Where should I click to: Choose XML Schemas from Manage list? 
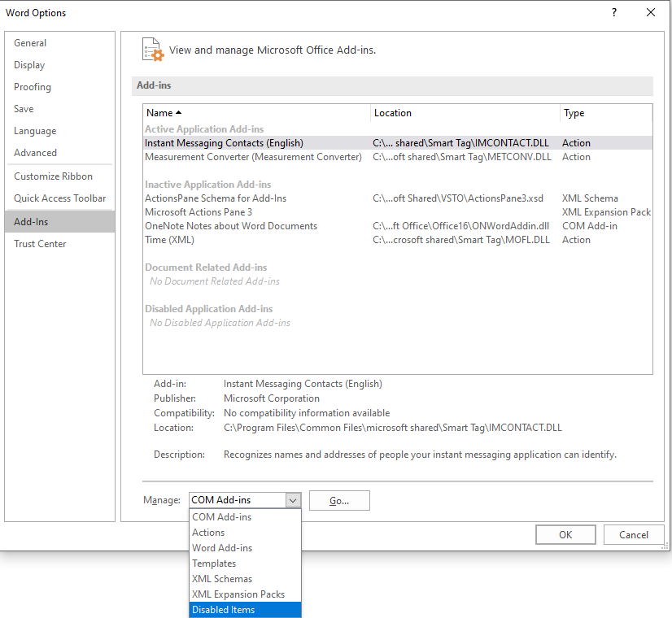(245, 579)
